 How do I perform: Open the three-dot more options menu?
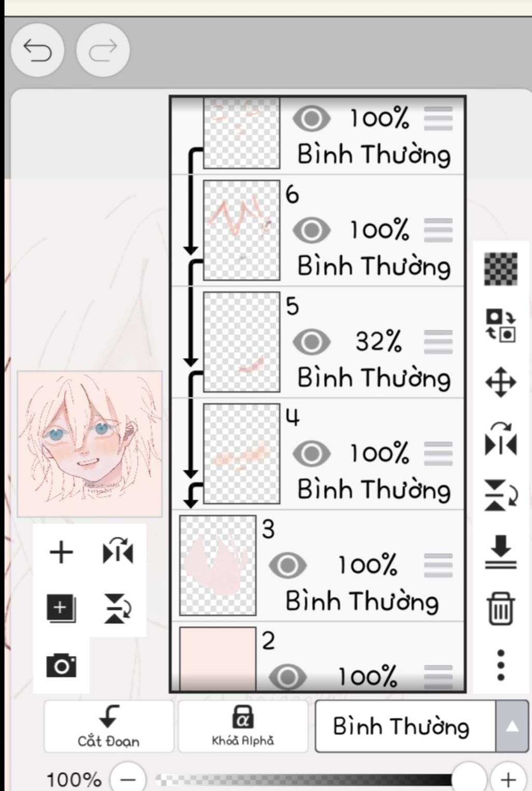(501, 665)
